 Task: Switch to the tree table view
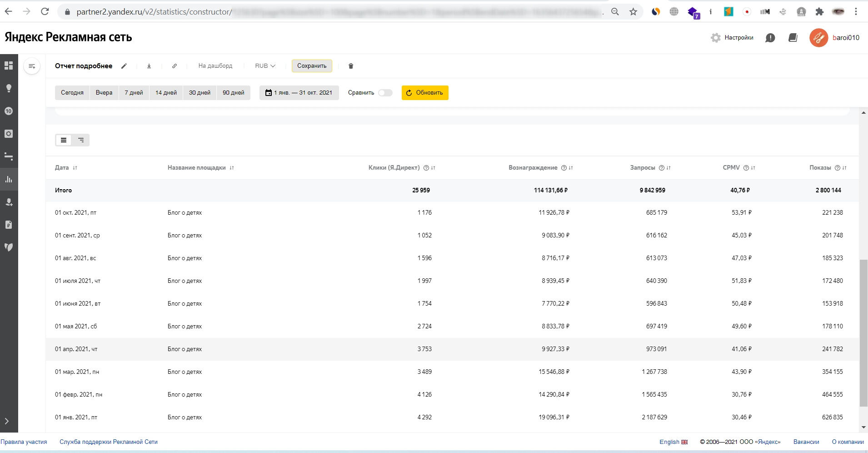[x=81, y=140]
